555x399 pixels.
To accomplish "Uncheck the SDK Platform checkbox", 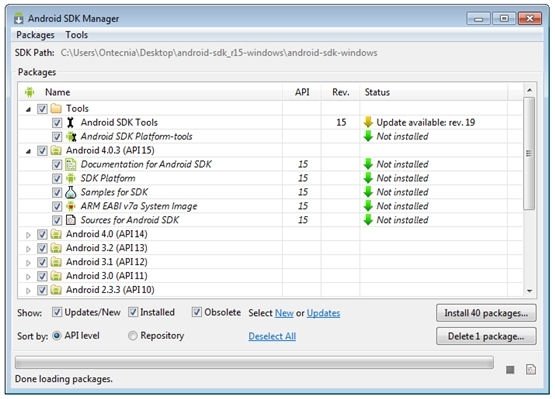I will (57, 178).
